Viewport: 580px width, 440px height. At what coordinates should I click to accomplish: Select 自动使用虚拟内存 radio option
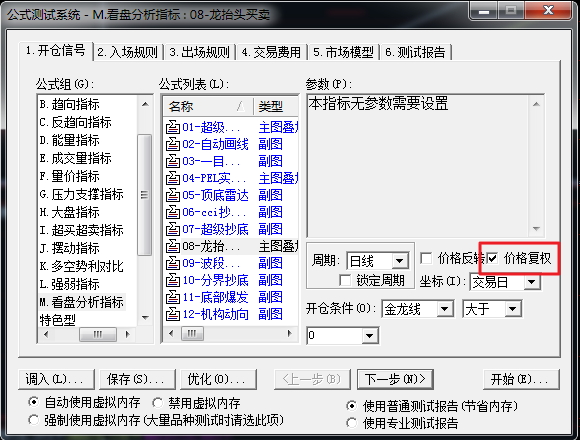pyautogui.click(x=33, y=402)
